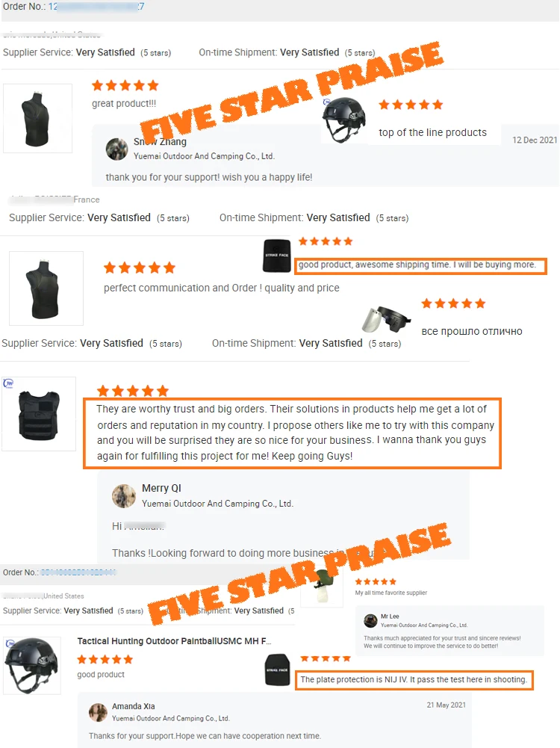Click Mr Lee's small avatar
The image size is (560, 748).
pos(370,621)
